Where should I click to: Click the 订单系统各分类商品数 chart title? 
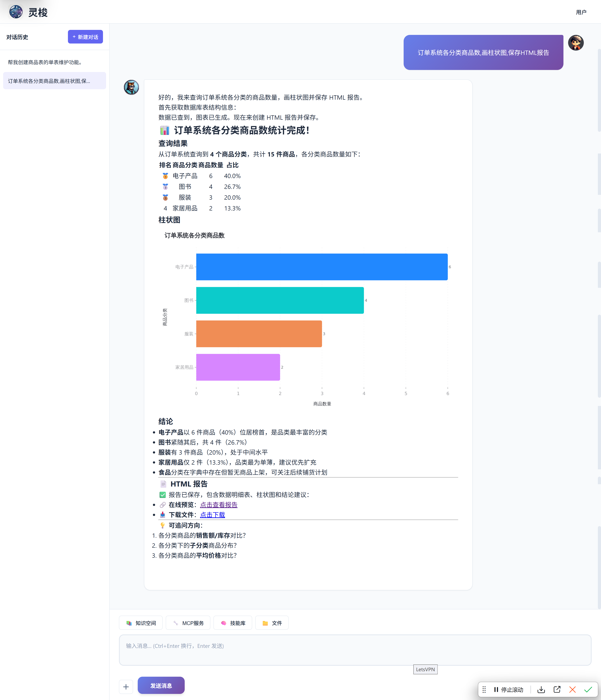[195, 236]
